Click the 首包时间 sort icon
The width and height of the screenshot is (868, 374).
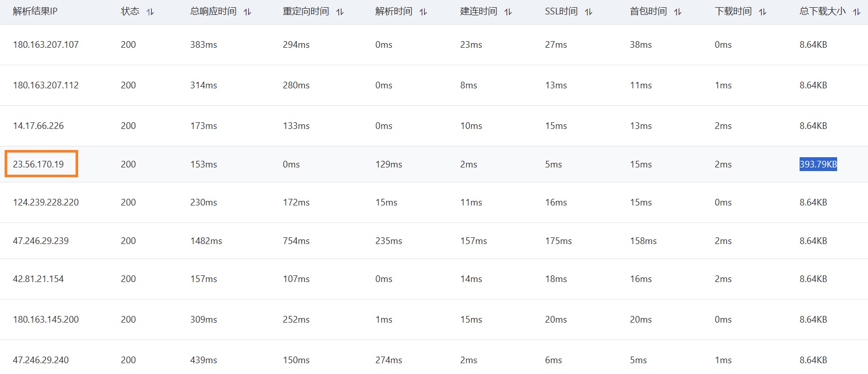coord(678,12)
